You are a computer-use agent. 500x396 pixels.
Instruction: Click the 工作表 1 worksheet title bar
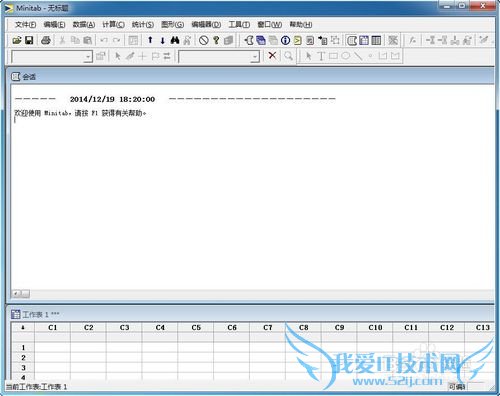tap(250, 314)
